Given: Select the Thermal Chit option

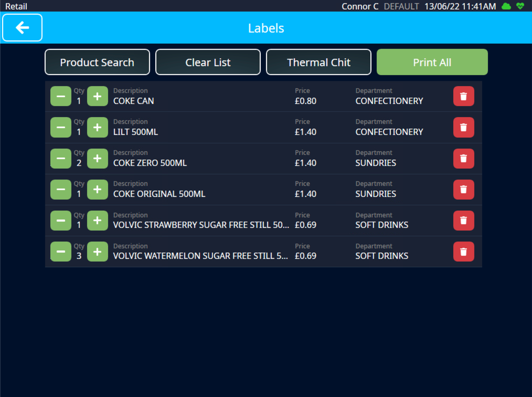Looking at the screenshot, I should (x=319, y=62).
